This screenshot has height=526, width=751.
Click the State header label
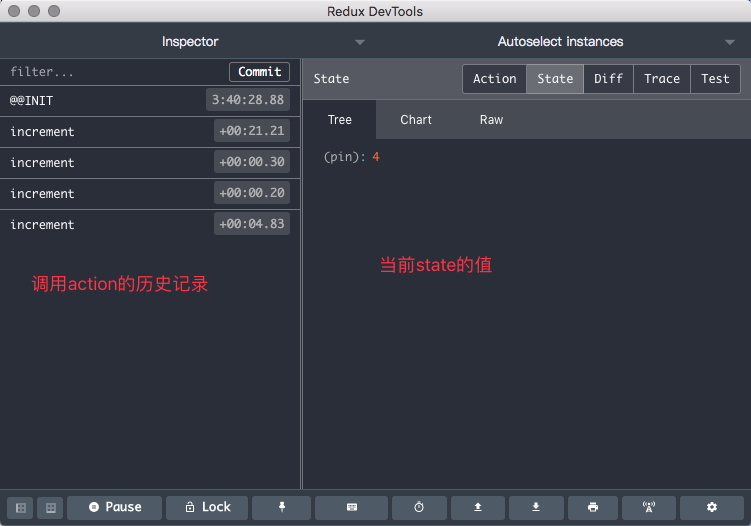pos(331,79)
